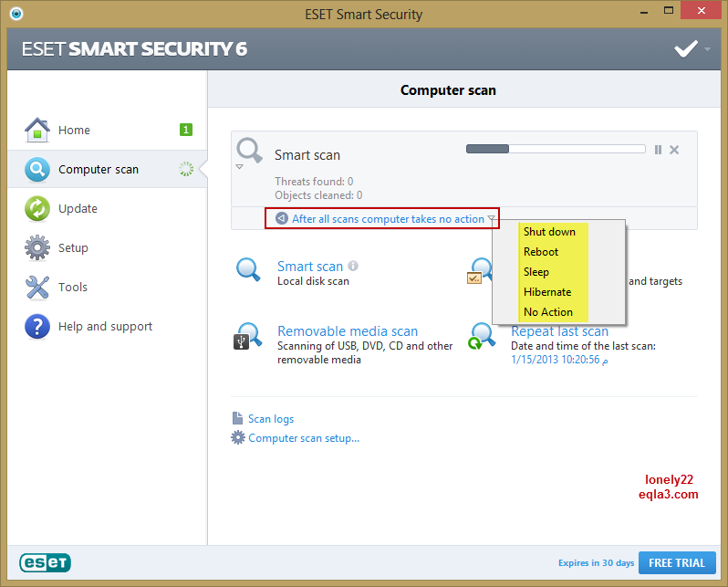Click the Tools wrench icon
The width and height of the screenshot is (728, 587).
(x=37, y=288)
